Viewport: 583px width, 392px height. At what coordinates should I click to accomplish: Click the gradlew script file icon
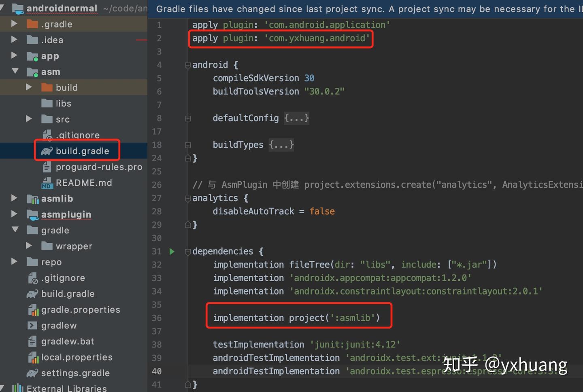[x=32, y=326]
